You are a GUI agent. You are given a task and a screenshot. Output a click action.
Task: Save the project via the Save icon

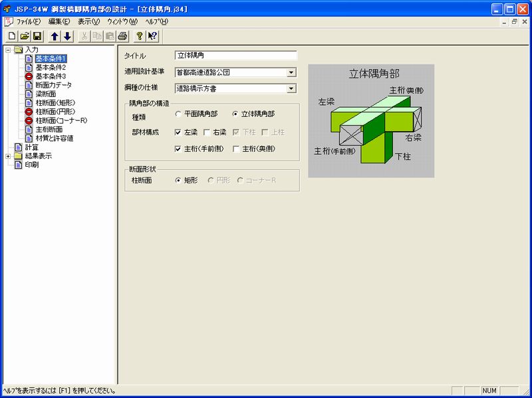point(37,38)
